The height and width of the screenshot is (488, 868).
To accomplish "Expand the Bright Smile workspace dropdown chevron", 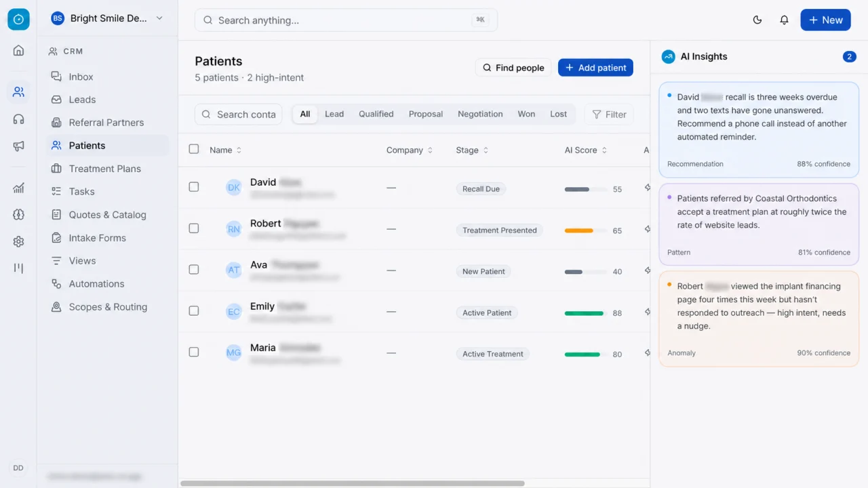I will pyautogui.click(x=159, y=18).
